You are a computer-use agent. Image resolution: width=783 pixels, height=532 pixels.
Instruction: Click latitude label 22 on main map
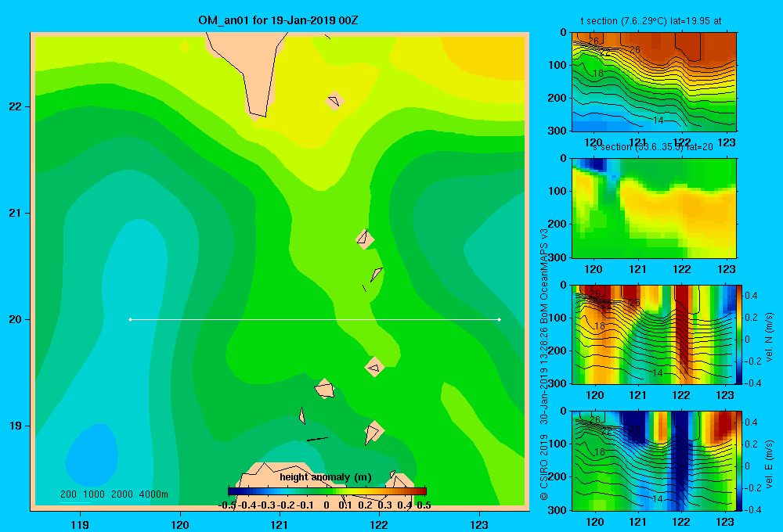click(16, 106)
